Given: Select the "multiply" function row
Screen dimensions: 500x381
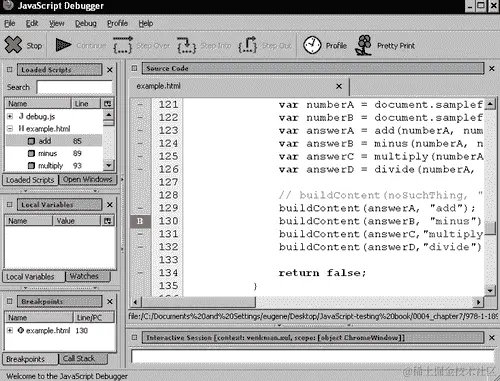Looking at the screenshot, I should (54, 165).
